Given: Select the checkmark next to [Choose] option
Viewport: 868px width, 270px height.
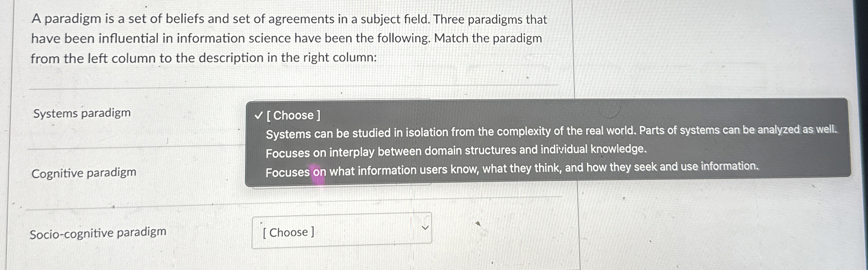Looking at the screenshot, I should tap(258, 115).
